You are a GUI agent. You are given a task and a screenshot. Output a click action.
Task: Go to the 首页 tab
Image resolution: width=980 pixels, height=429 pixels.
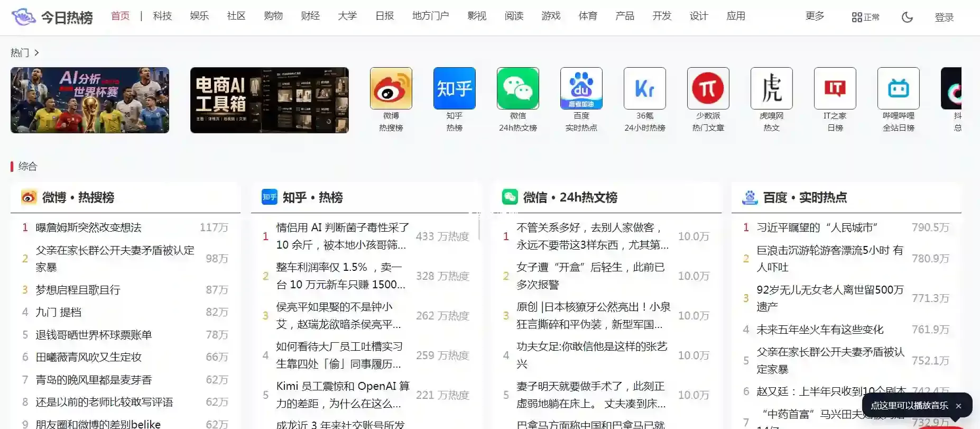(x=121, y=16)
